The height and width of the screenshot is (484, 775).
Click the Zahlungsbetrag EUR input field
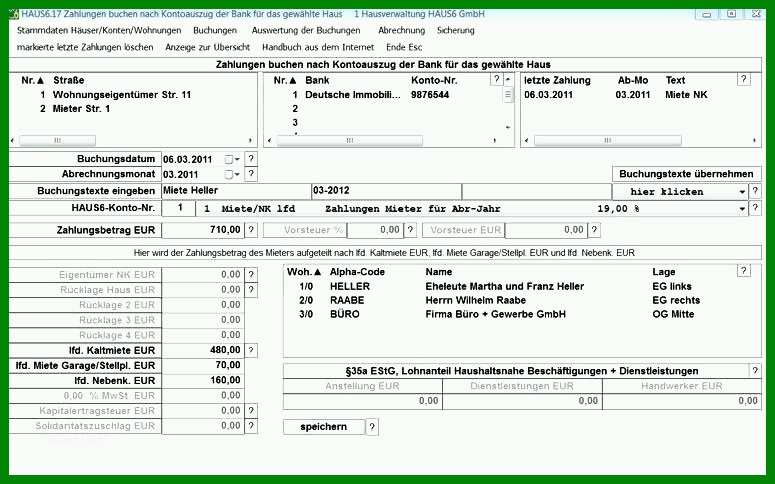coord(203,229)
